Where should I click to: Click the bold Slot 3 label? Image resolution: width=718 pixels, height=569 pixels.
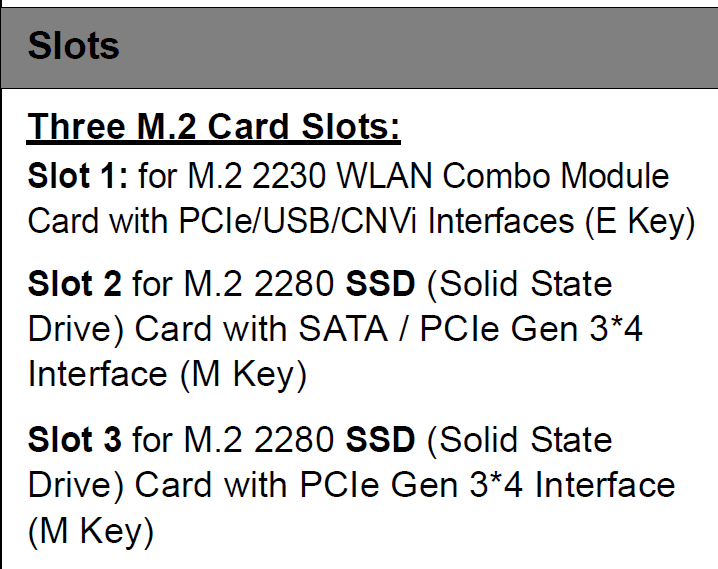(75, 439)
